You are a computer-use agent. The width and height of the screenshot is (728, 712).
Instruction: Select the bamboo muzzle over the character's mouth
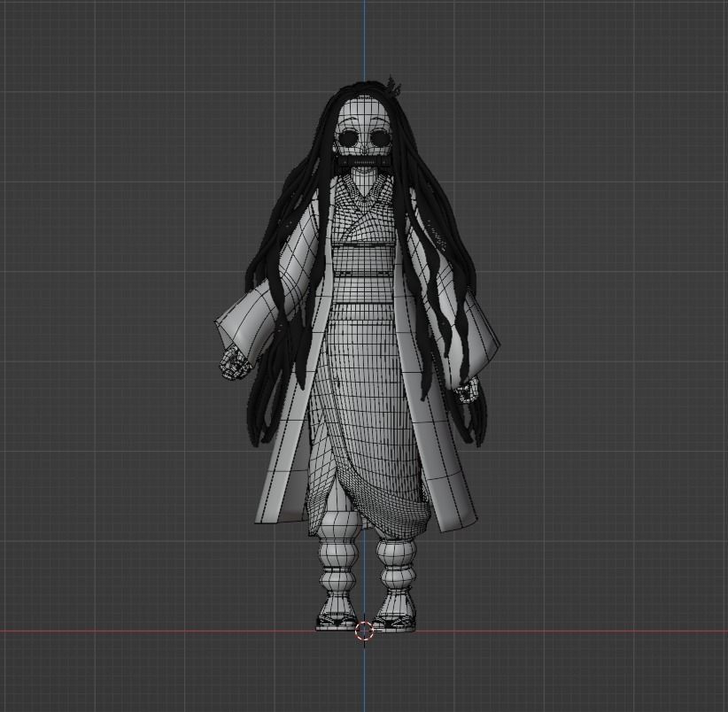[366, 162]
